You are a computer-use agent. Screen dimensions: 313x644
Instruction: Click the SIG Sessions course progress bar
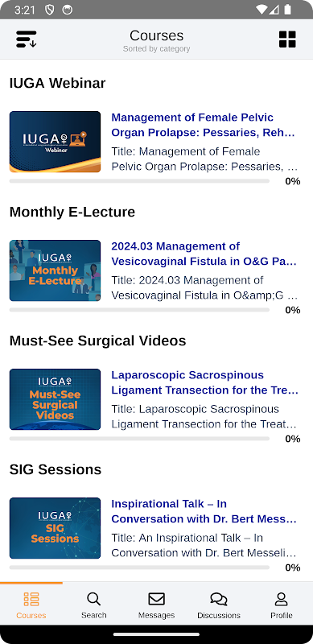pos(139,568)
